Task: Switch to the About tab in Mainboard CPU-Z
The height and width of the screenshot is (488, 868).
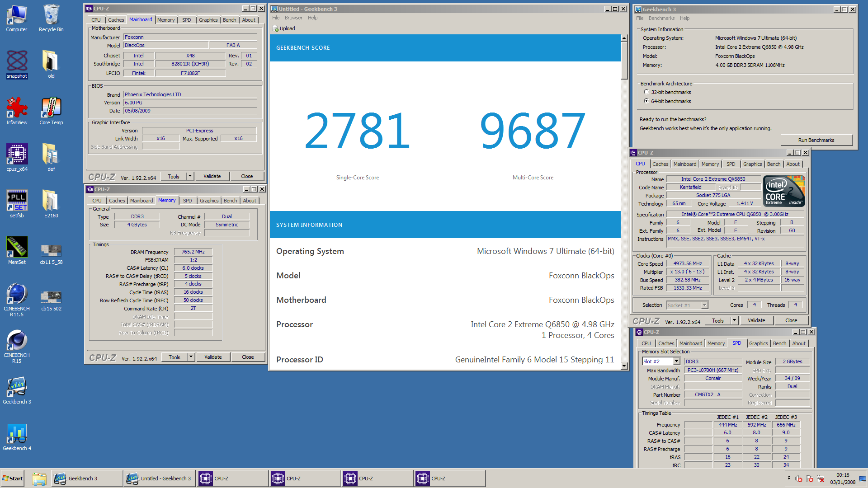Action: click(249, 20)
